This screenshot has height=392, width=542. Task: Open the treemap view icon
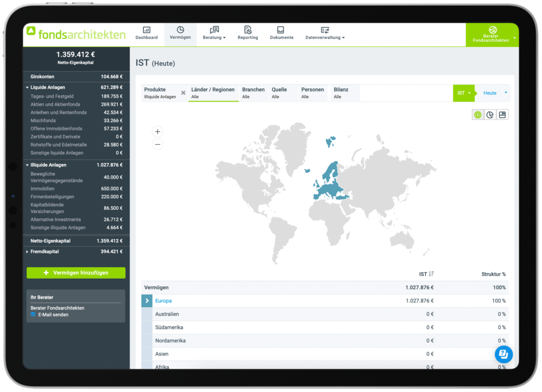pyautogui.click(x=502, y=114)
